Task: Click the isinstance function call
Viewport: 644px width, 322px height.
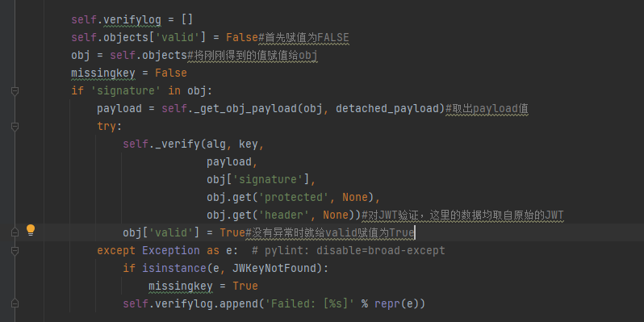Action: coord(174,268)
